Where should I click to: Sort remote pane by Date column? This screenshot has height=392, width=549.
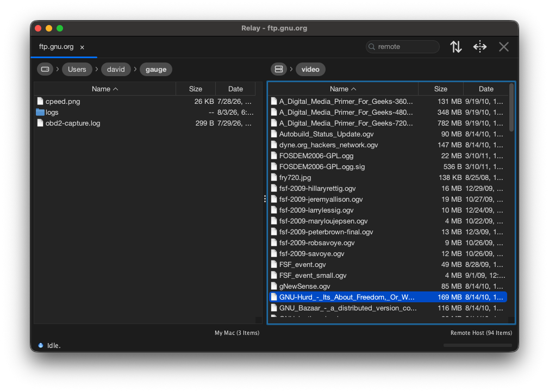point(486,89)
